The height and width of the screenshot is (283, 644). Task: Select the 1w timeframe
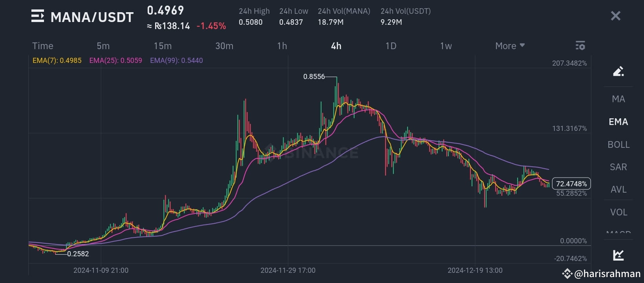pos(446,46)
